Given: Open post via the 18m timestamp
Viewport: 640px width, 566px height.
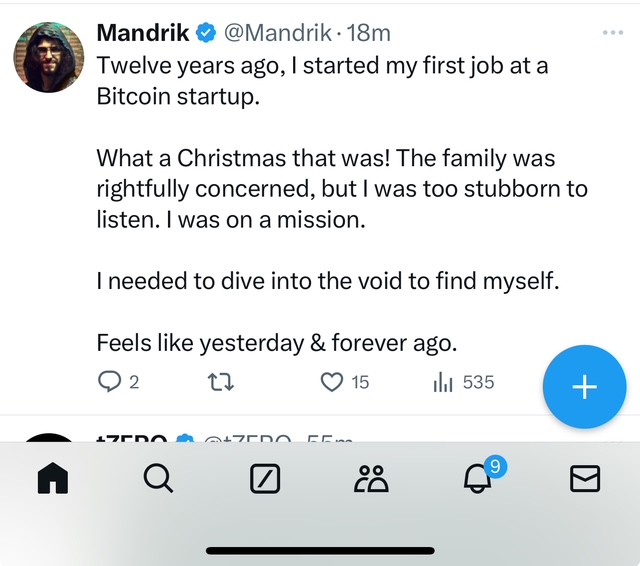Looking at the screenshot, I should [x=368, y=33].
